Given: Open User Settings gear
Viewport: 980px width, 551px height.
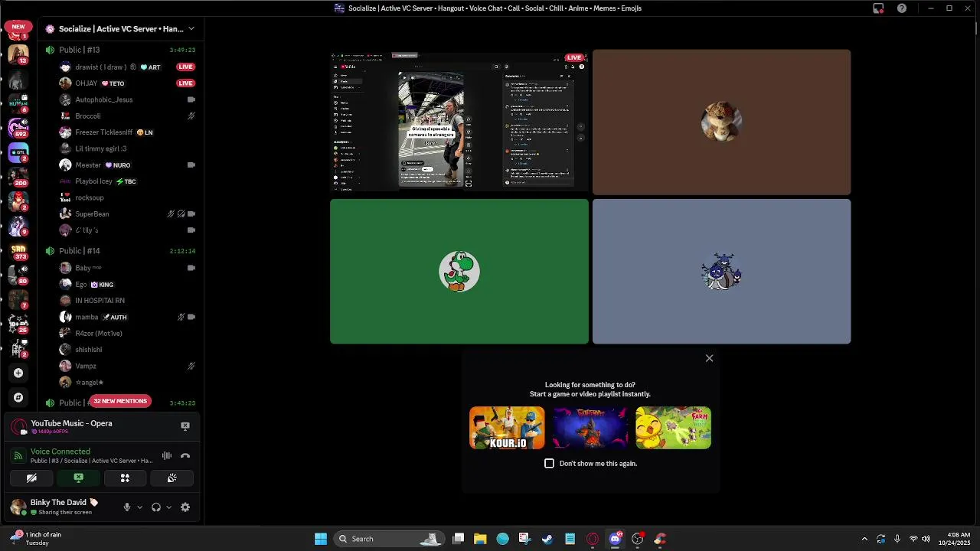Looking at the screenshot, I should pos(185,507).
